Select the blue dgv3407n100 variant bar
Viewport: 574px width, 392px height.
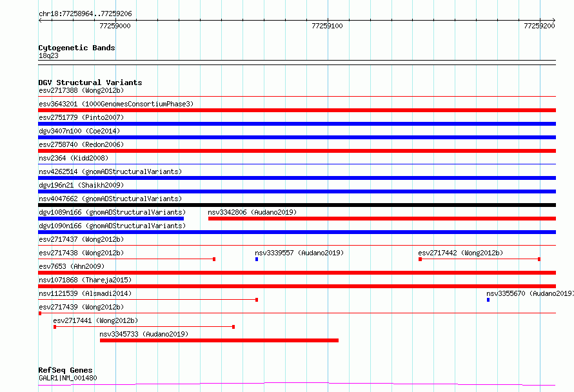coord(297,137)
